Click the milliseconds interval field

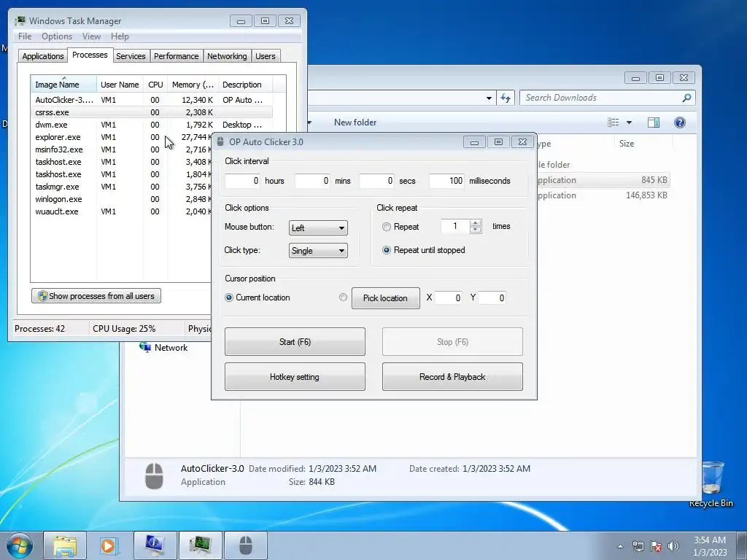446,181
